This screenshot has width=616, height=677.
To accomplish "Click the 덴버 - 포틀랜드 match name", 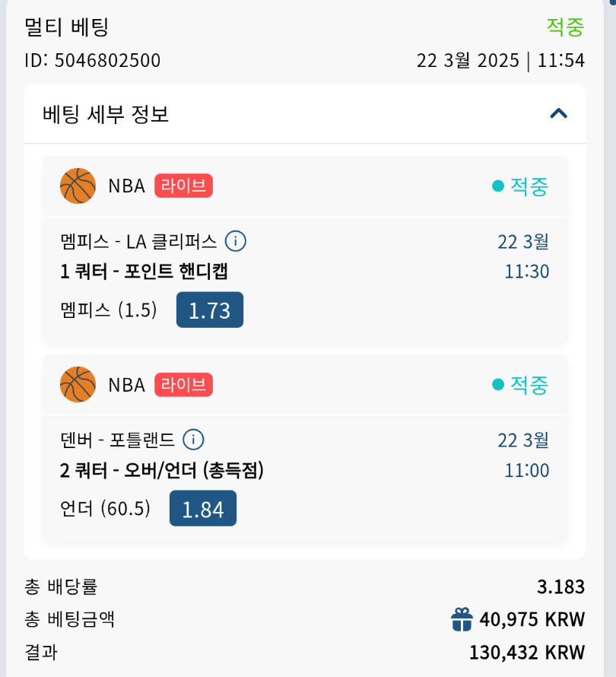I will (117, 440).
